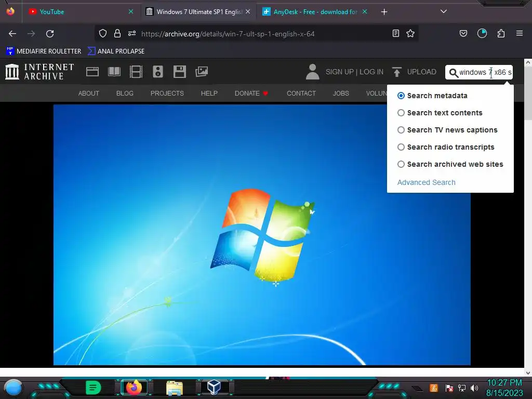Screen dimensions: 532x399
Task: Open the Texts (book) media icon
Action: [114, 72]
